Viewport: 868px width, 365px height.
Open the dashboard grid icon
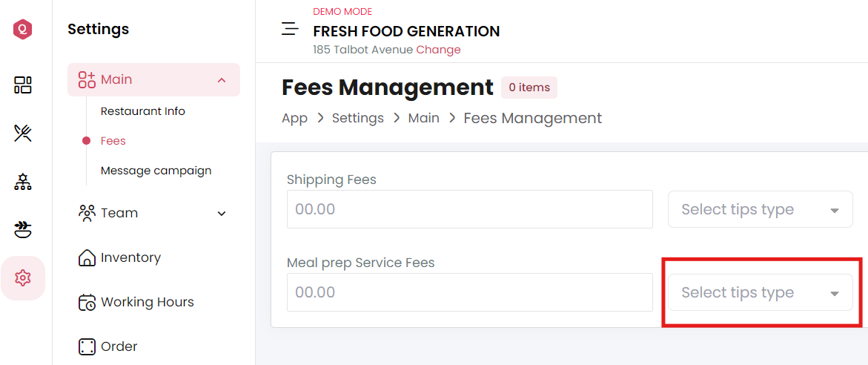(23, 85)
